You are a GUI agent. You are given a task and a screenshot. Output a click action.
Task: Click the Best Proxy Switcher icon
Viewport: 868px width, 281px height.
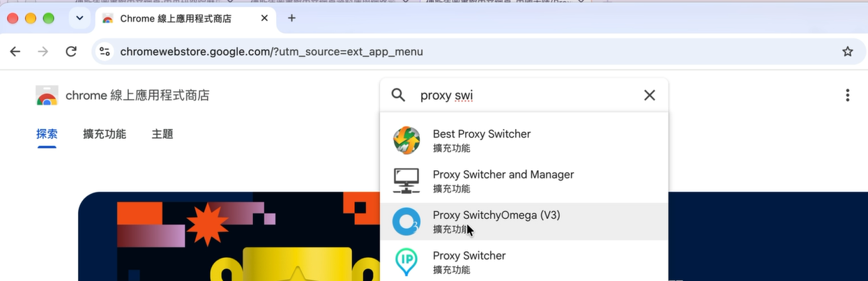coord(406,141)
